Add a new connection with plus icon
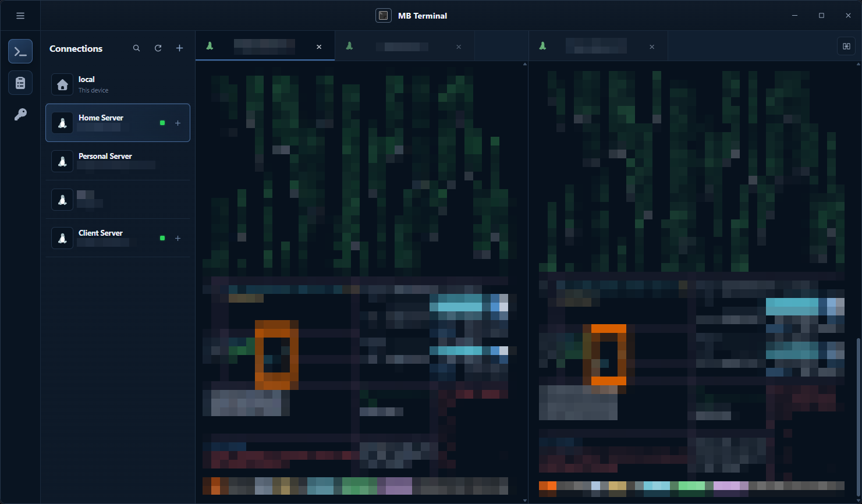The height and width of the screenshot is (504, 862). coord(179,48)
